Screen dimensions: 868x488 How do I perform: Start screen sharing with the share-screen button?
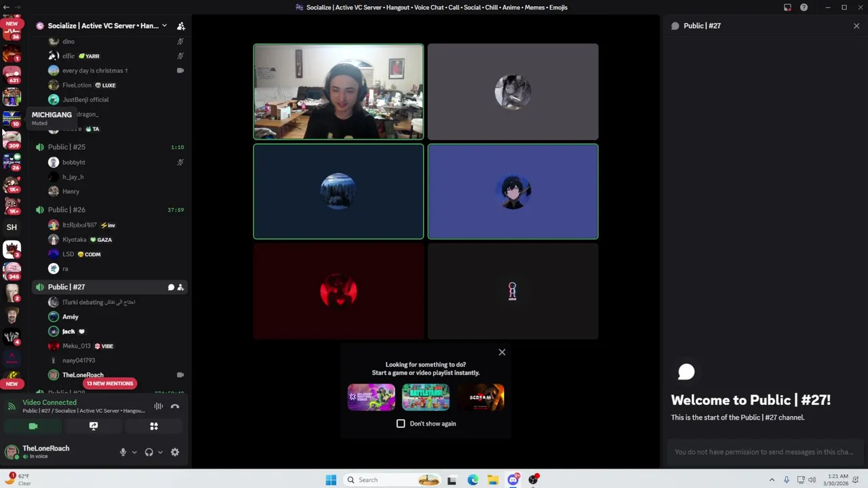coord(94,426)
